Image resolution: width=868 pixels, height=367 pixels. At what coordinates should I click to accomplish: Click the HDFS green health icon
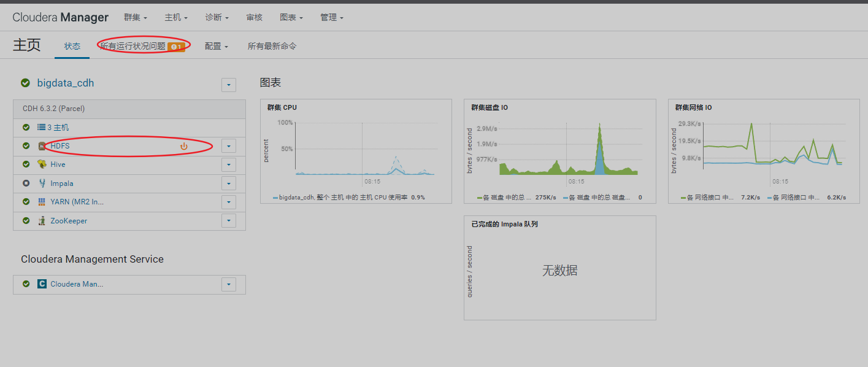tap(26, 146)
